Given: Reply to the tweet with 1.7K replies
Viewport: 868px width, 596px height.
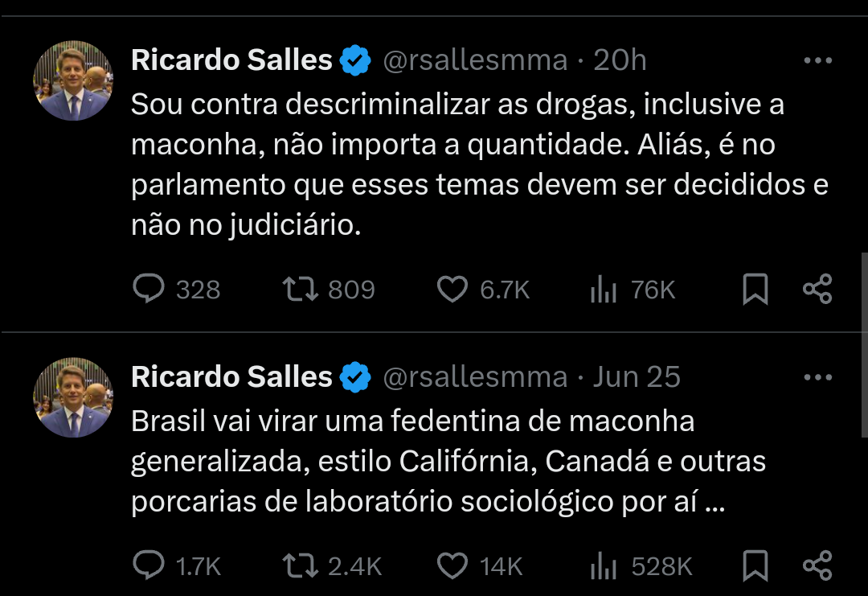Looking at the screenshot, I should (149, 565).
